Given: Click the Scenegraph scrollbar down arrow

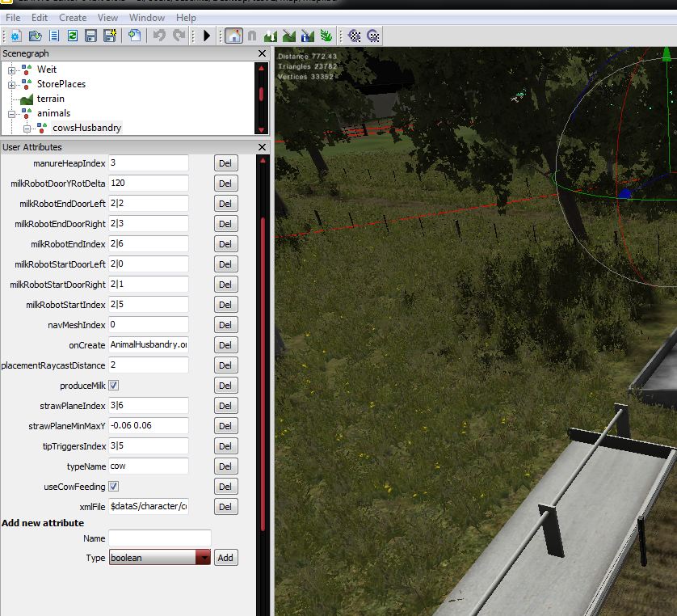Looking at the screenshot, I should click(x=261, y=129).
